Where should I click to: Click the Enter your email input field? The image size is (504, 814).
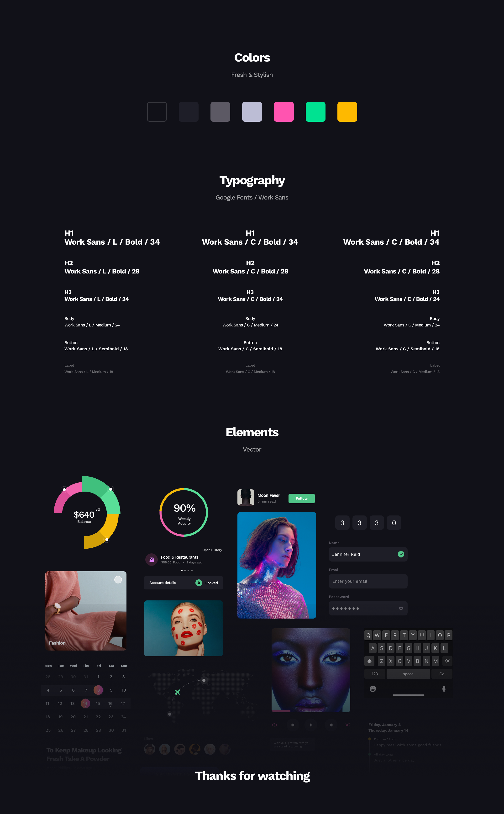click(x=368, y=581)
